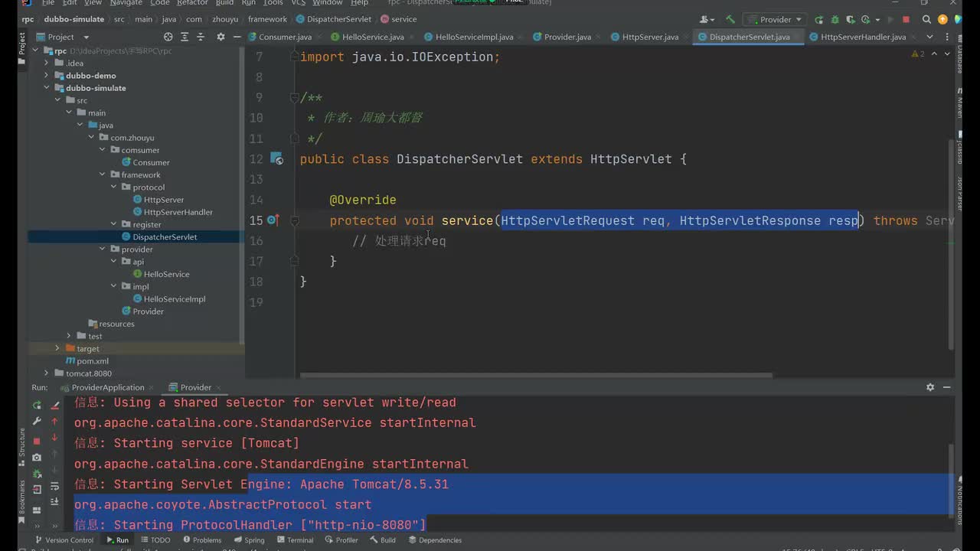Open Run panel settings gear
Screen dimensions: 980x551
(930, 387)
